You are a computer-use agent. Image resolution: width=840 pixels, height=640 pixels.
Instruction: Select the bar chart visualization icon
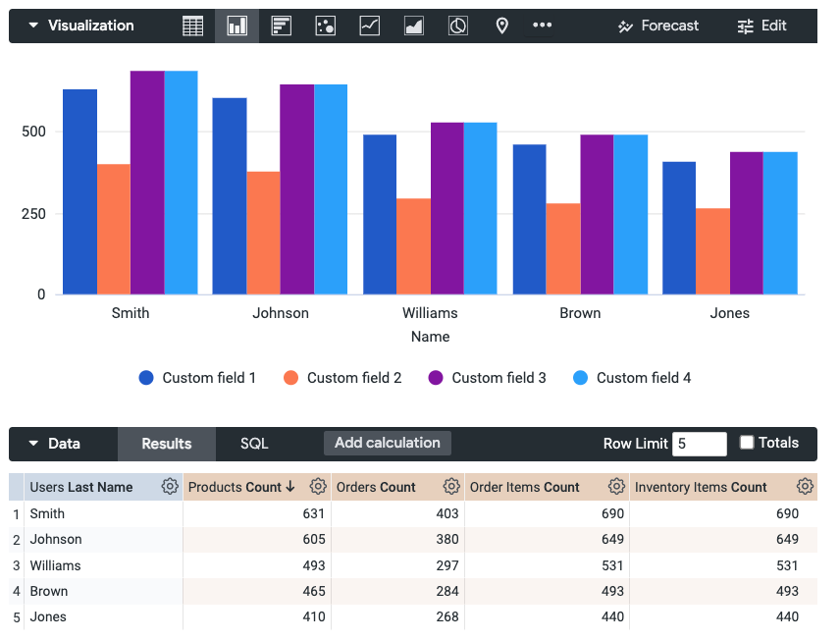pos(282,26)
